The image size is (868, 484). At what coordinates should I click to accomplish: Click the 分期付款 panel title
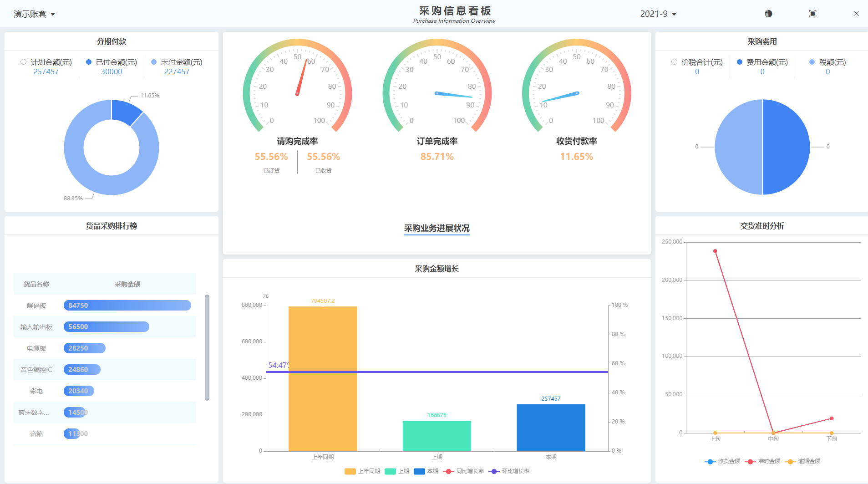pyautogui.click(x=112, y=41)
